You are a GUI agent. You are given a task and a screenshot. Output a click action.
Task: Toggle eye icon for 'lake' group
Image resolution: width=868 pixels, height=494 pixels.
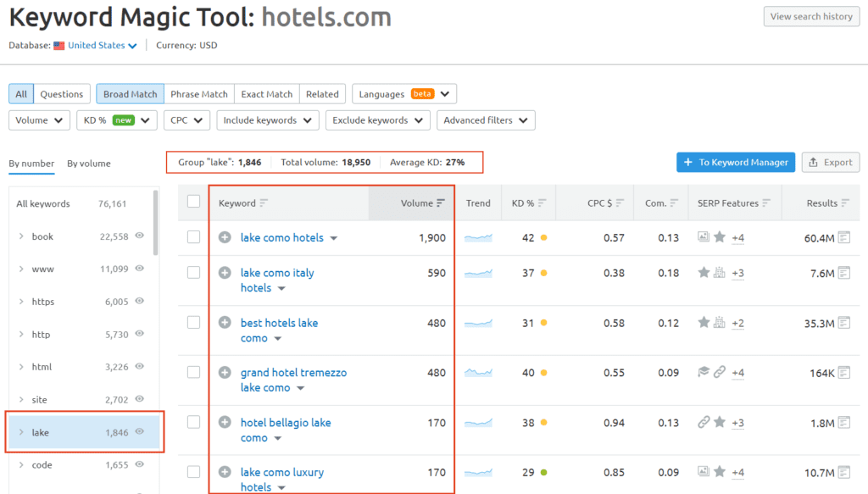tap(140, 431)
